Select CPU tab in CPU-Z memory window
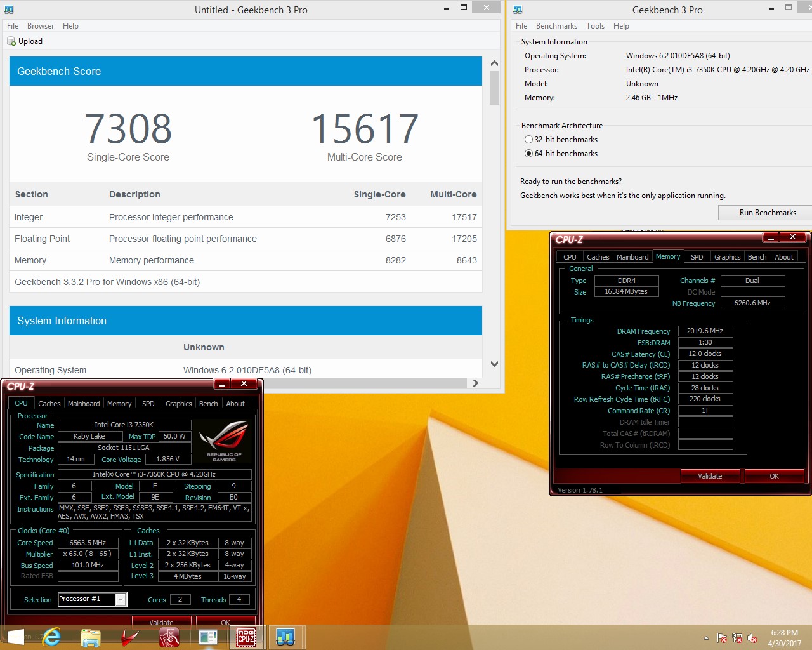The width and height of the screenshot is (812, 650). [x=570, y=257]
